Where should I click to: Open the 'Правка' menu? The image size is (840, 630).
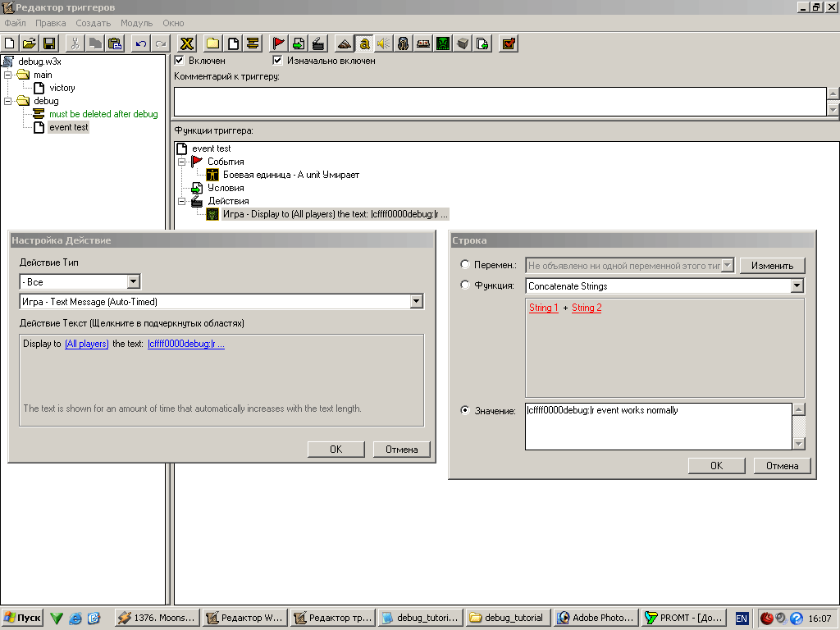coord(50,23)
